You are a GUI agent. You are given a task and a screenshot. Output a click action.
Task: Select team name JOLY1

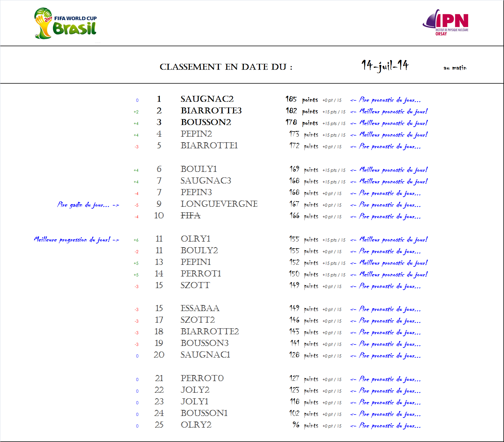pos(195,401)
